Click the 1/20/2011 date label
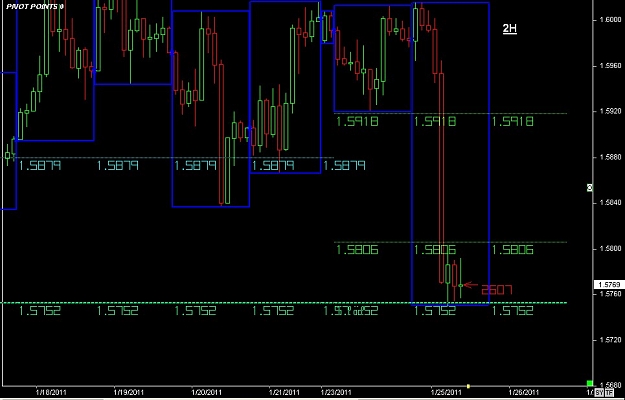The image size is (625, 400). click(x=206, y=392)
